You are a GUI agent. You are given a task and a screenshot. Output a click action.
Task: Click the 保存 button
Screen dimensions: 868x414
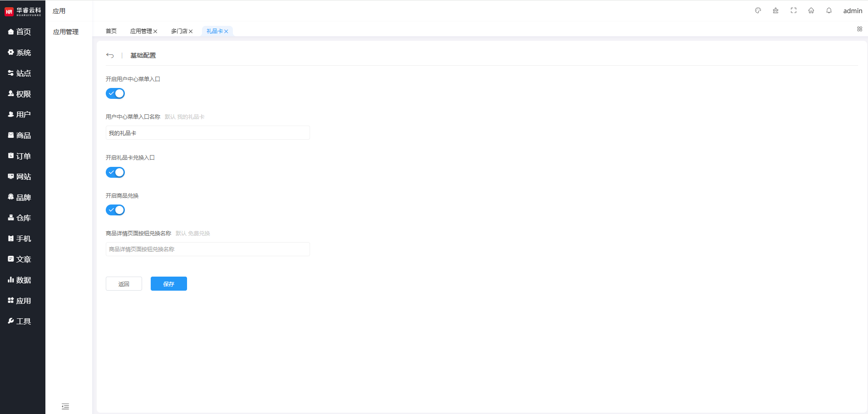(169, 284)
